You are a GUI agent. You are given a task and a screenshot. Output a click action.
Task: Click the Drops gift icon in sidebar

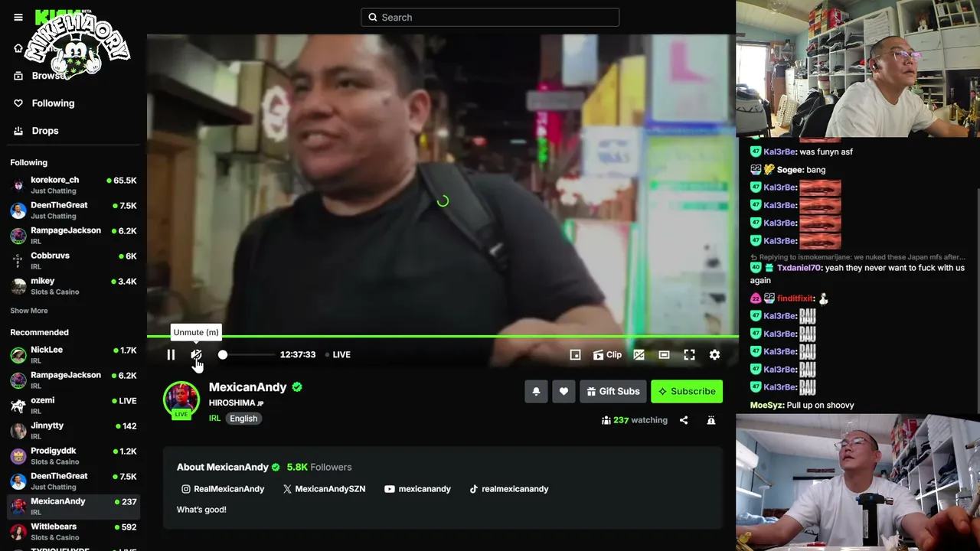(18, 131)
